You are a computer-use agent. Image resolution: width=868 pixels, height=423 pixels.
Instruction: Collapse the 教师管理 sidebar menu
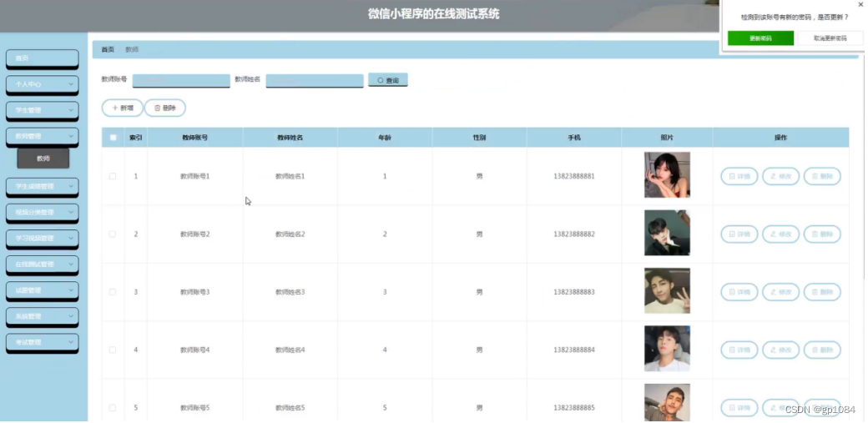coord(42,136)
